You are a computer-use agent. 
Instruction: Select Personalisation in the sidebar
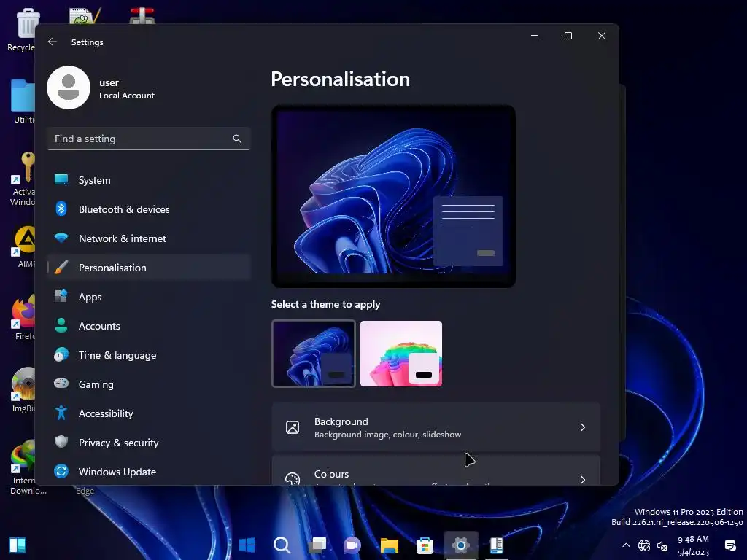pos(149,268)
